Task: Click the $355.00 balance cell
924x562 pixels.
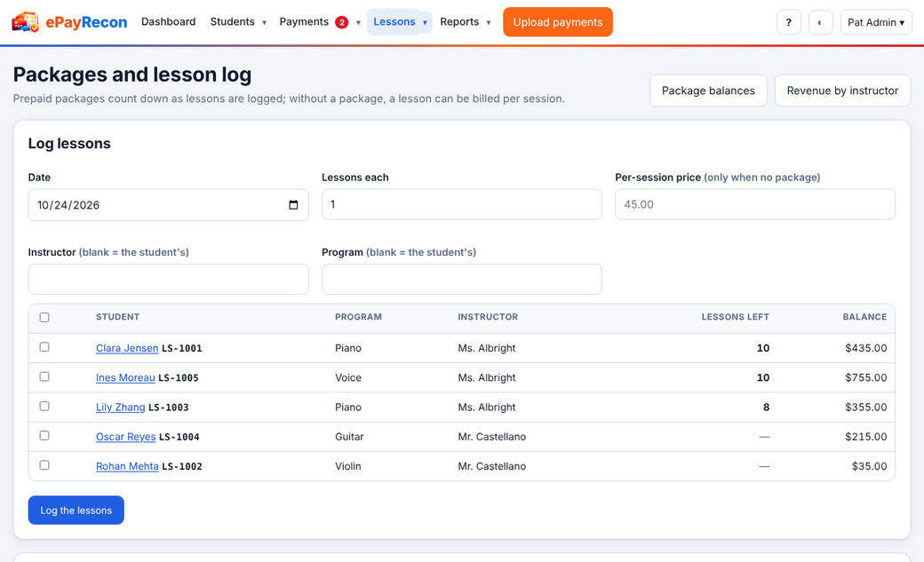Action: (x=865, y=407)
